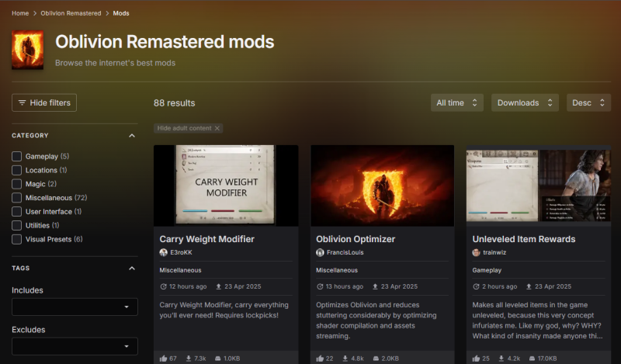Click the Hide filters button

click(44, 102)
